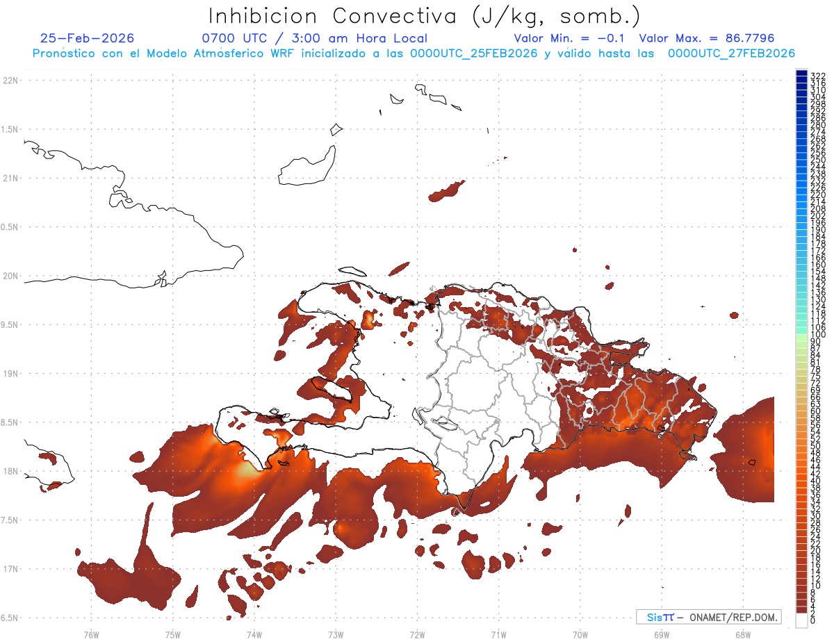Click the '74W' longitude label
The image size is (834, 644).
pyautogui.click(x=254, y=634)
